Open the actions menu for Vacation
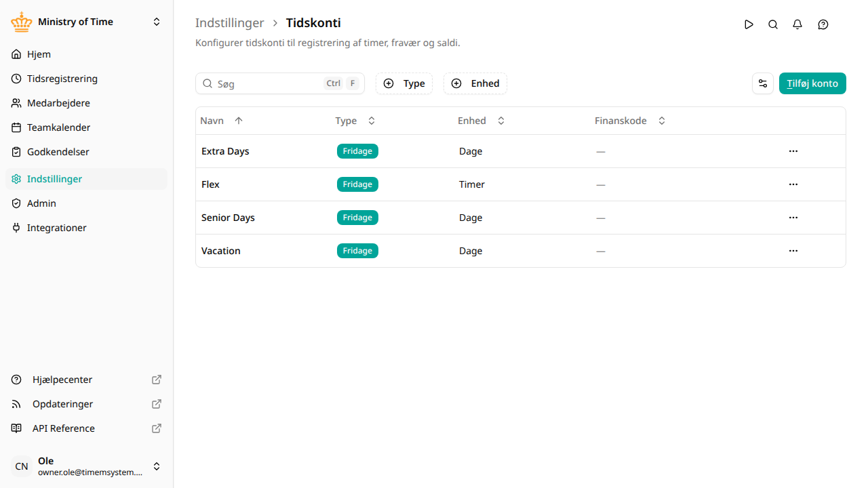The height and width of the screenshot is (488, 868). 793,251
